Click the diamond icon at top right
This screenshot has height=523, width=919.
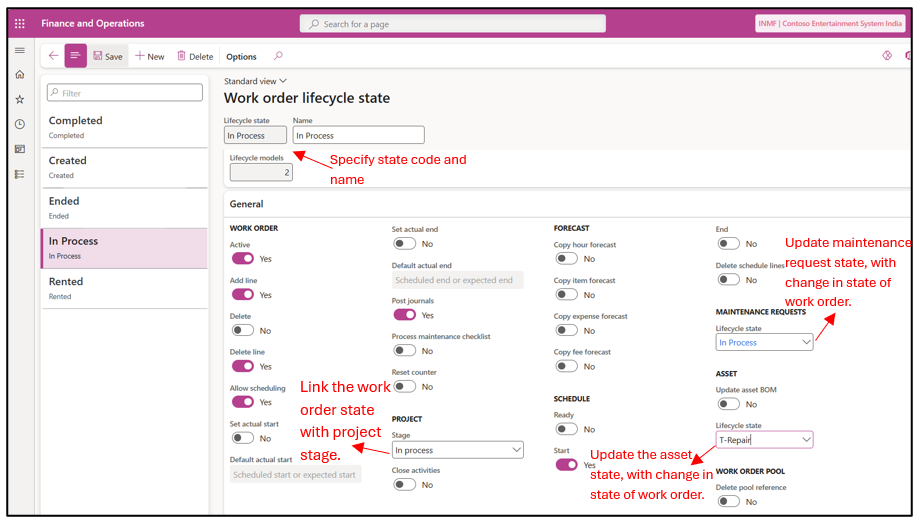887,55
